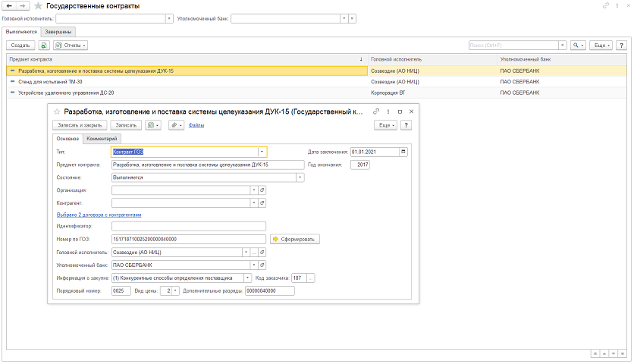This screenshot has height=364, width=634.
Task: Click the calendar icon for Дата заключения
Action: (x=403, y=151)
